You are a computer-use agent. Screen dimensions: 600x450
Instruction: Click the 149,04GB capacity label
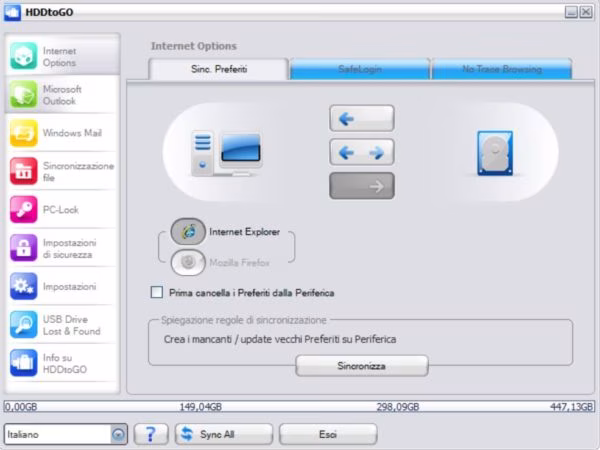pos(201,407)
